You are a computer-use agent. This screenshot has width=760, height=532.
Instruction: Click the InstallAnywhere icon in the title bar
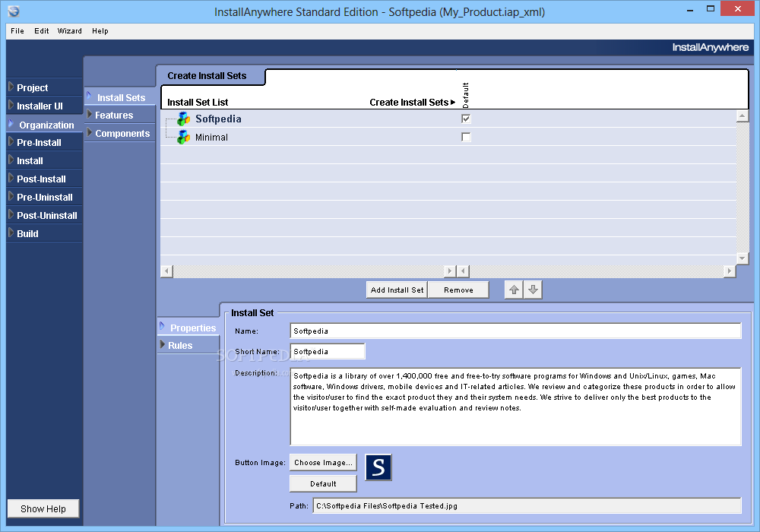(14, 11)
